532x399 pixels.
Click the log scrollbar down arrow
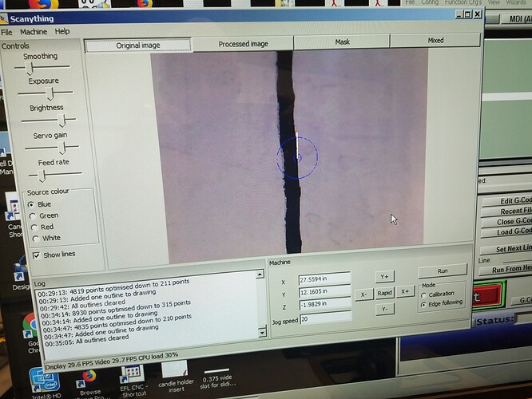pyautogui.click(x=262, y=333)
